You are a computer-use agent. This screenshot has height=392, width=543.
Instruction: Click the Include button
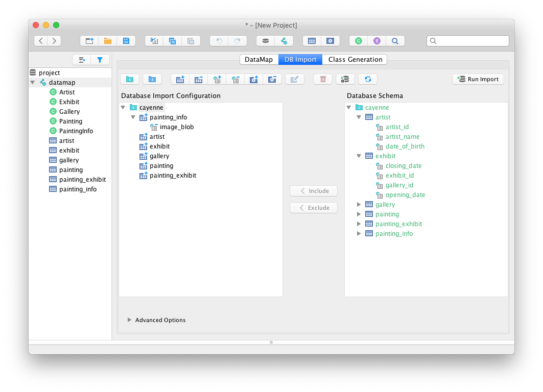(x=314, y=191)
